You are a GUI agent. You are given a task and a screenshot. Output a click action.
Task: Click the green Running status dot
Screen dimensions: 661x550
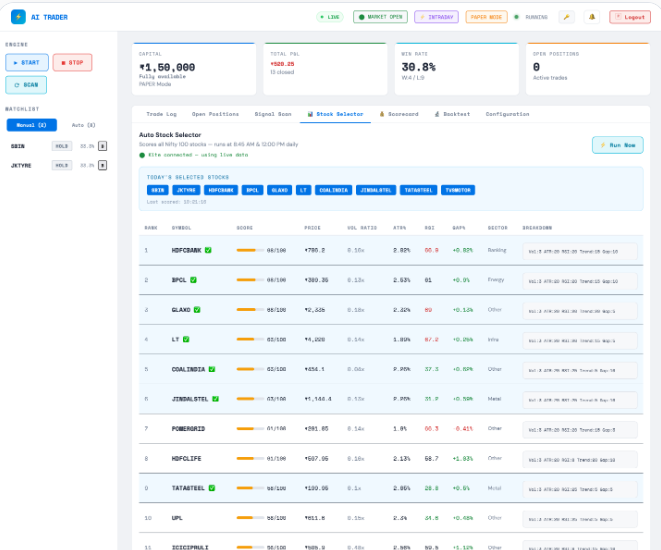(x=516, y=17)
